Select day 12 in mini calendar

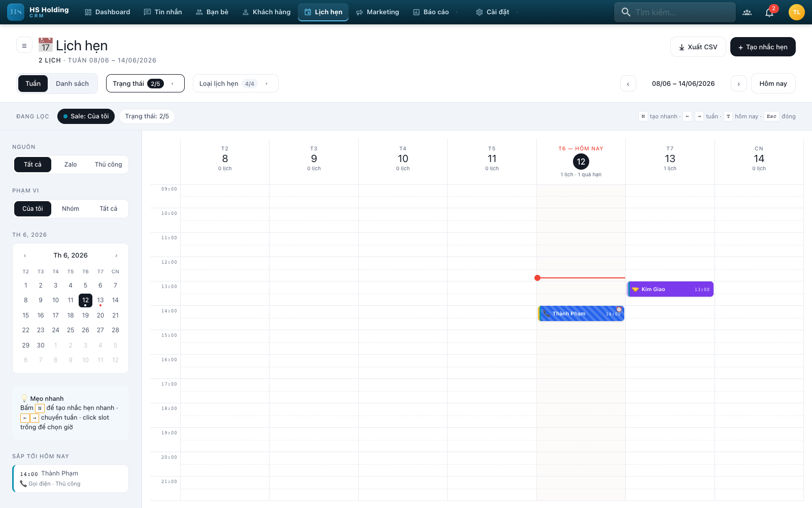pyautogui.click(x=85, y=300)
